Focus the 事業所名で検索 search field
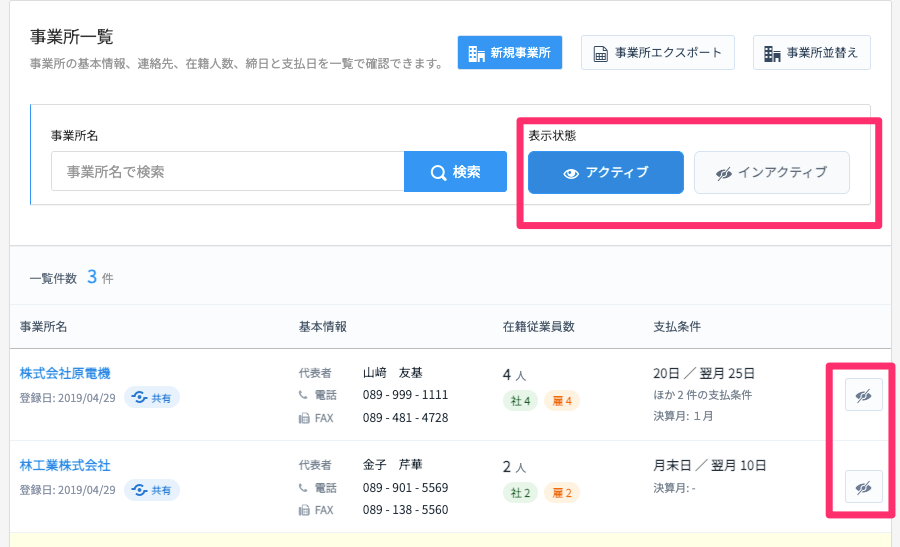Image resolution: width=900 pixels, height=547 pixels. tap(227, 172)
